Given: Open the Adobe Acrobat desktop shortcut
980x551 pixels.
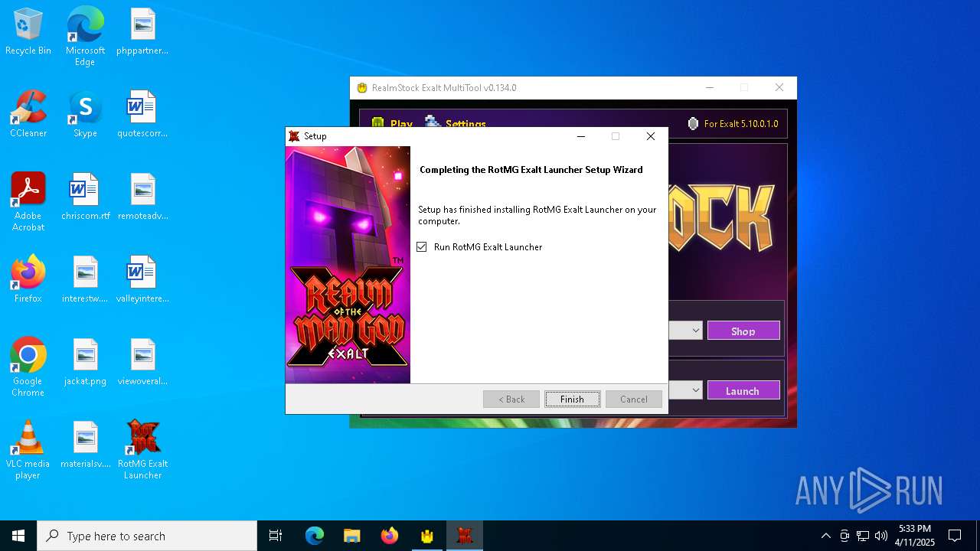Looking at the screenshot, I should tap(28, 202).
